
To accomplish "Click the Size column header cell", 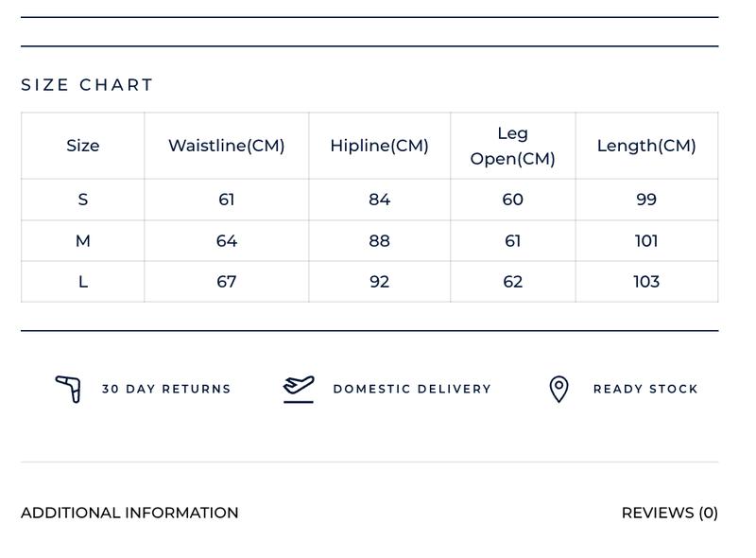I will (x=83, y=146).
